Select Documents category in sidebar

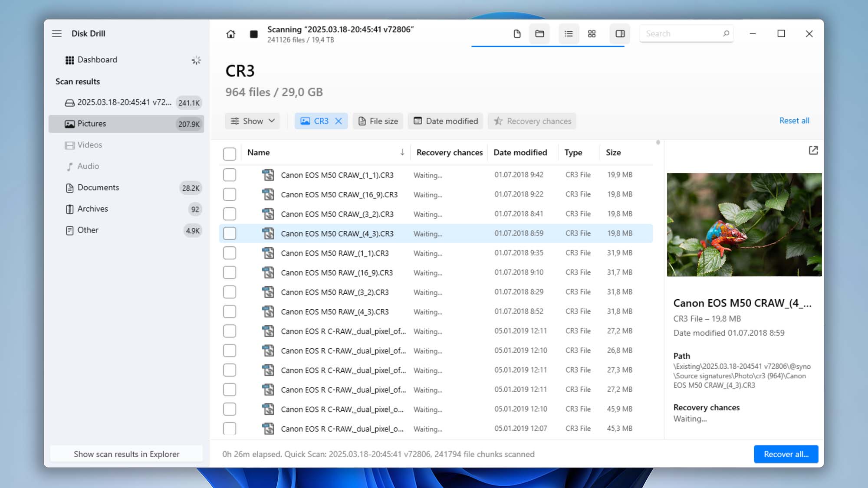click(x=126, y=187)
